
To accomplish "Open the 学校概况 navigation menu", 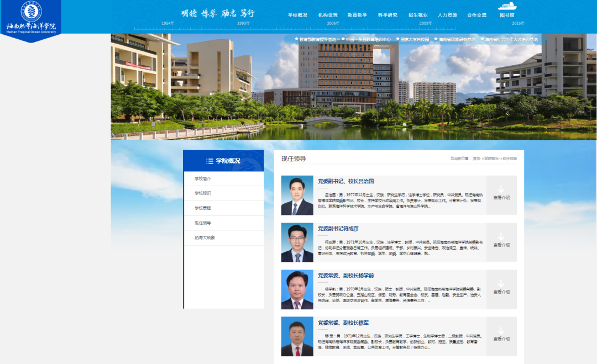I will (x=297, y=15).
